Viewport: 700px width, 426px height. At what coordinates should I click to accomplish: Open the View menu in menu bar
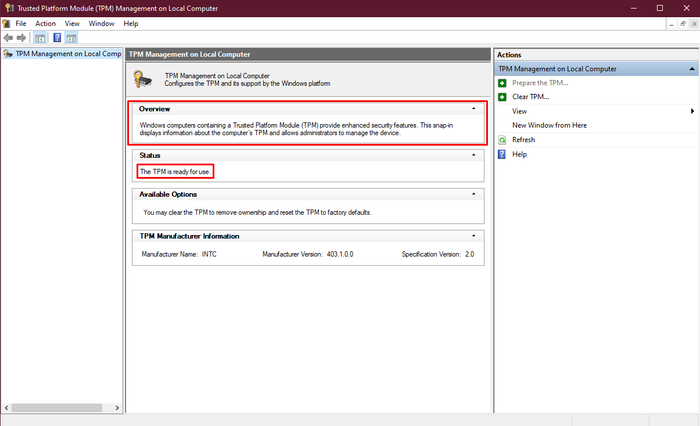[x=72, y=23]
